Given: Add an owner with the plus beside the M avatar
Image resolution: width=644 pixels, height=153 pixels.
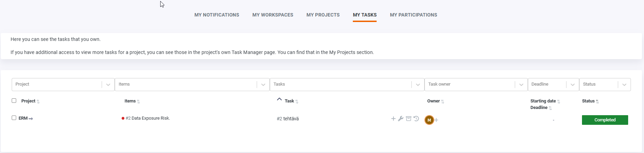Looking at the screenshot, I should coord(436,120).
